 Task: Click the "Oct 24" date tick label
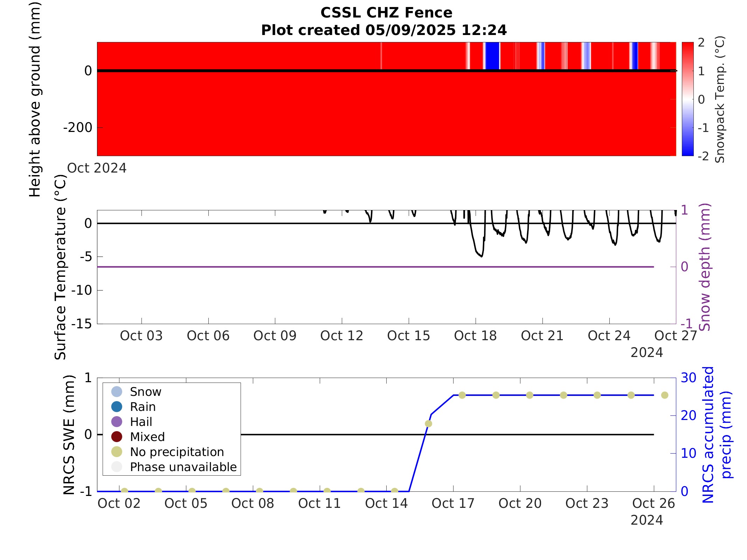point(609,336)
